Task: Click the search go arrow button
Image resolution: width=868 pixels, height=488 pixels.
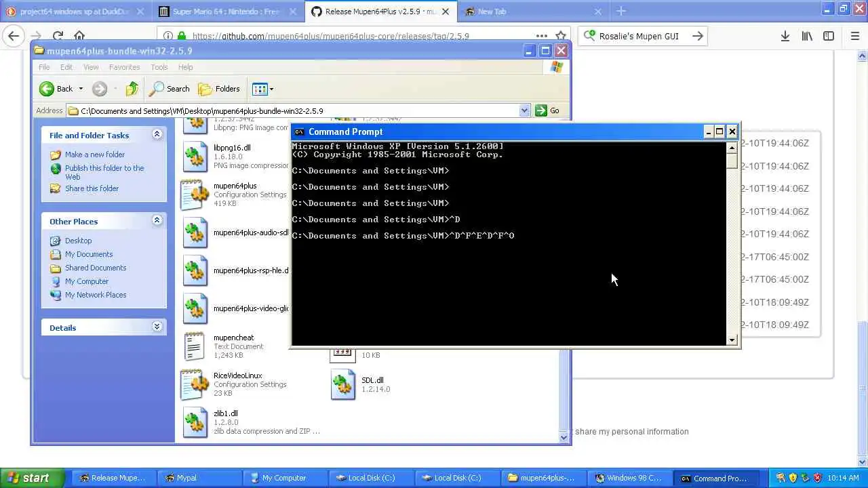Action: [x=698, y=36]
